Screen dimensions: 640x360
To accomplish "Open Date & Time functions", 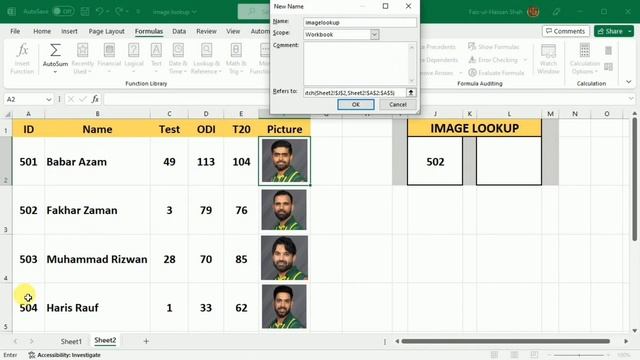I will [x=178, y=59].
